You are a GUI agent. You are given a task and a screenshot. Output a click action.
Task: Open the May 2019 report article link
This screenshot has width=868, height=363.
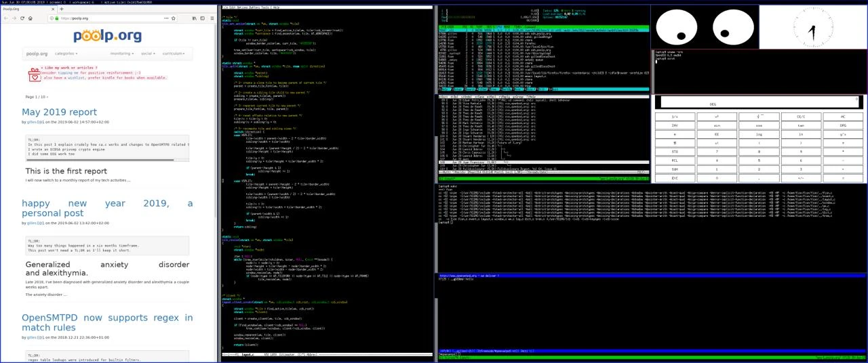(59, 112)
